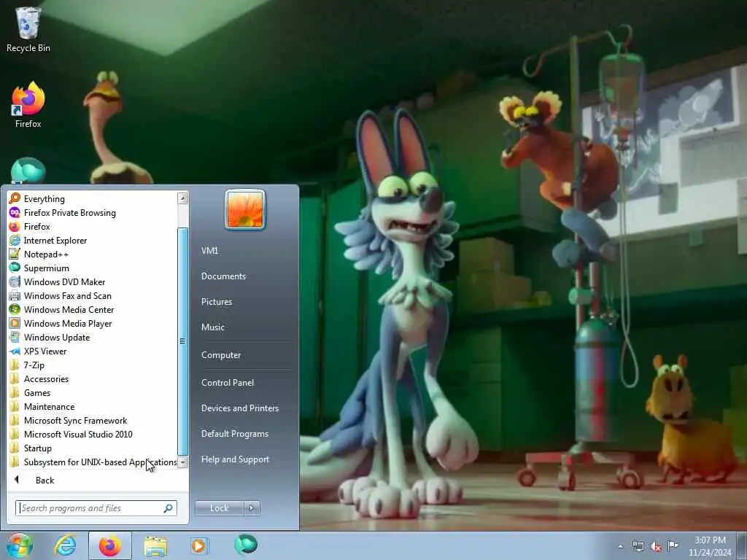
Task: Open Internet Explorer from All Programs list
Action: coord(55,241)
